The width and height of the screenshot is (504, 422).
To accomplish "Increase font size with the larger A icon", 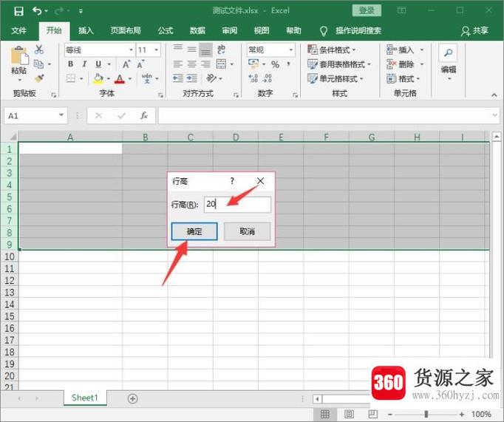I will [x=126, y=64].
